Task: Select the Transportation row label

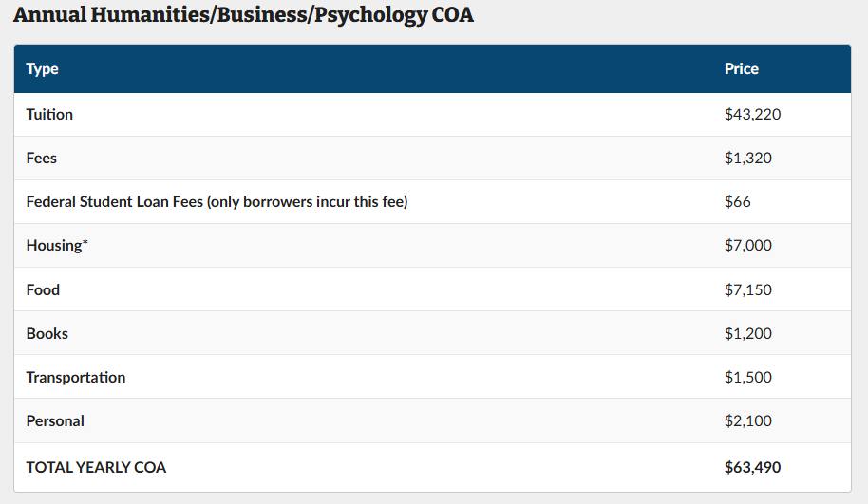Action: click(x=76, y=377)
